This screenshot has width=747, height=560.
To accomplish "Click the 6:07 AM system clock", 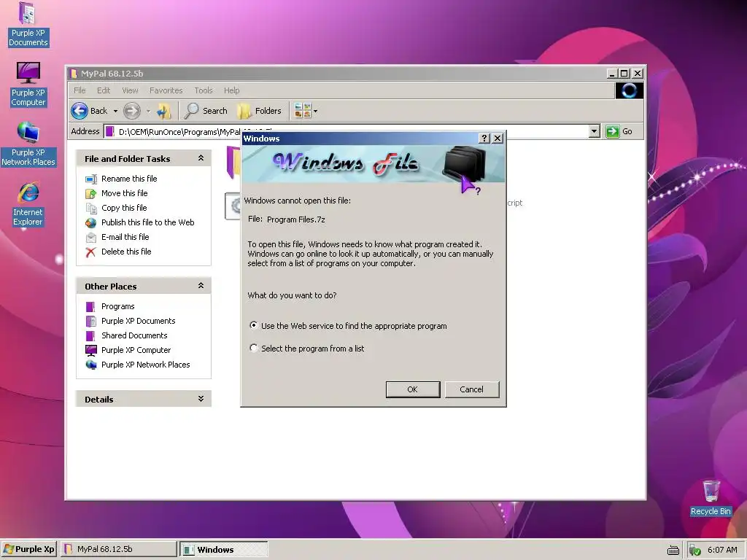I will point(722,550).
